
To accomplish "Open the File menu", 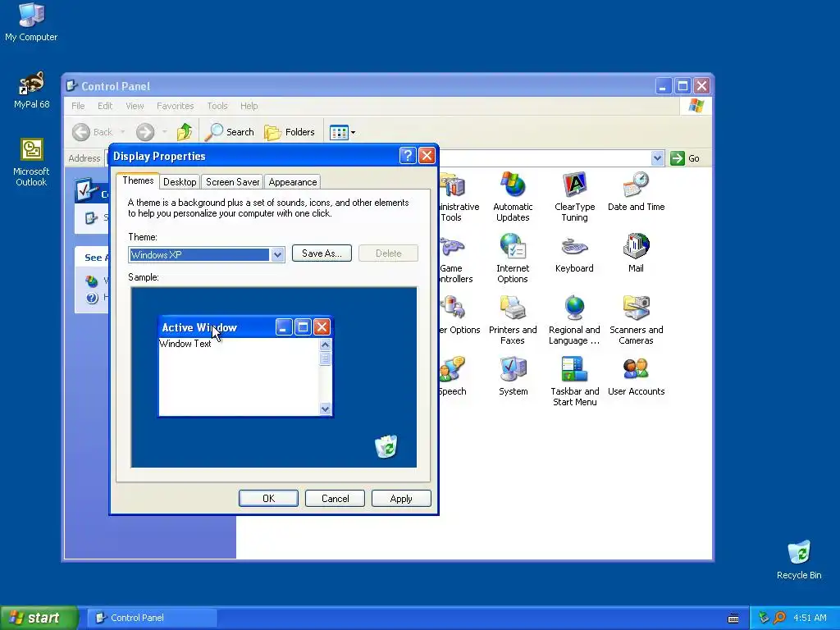I will click(x=78, y=106).
